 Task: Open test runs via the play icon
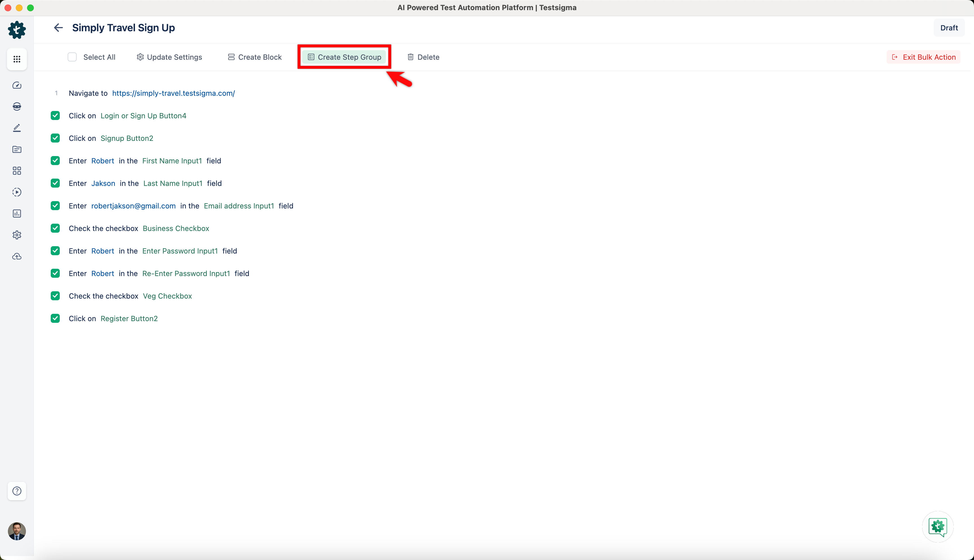pyautogui.click(x=17, y=192)
